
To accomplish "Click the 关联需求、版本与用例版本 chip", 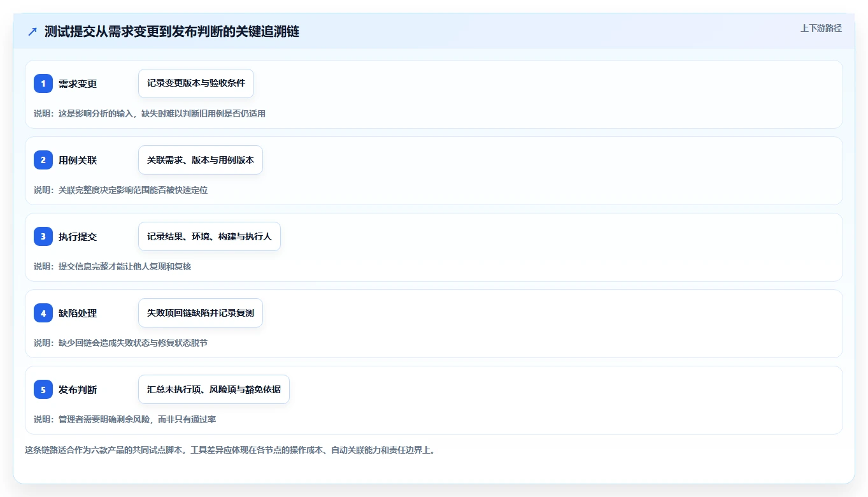I will [x=201, y=160].
